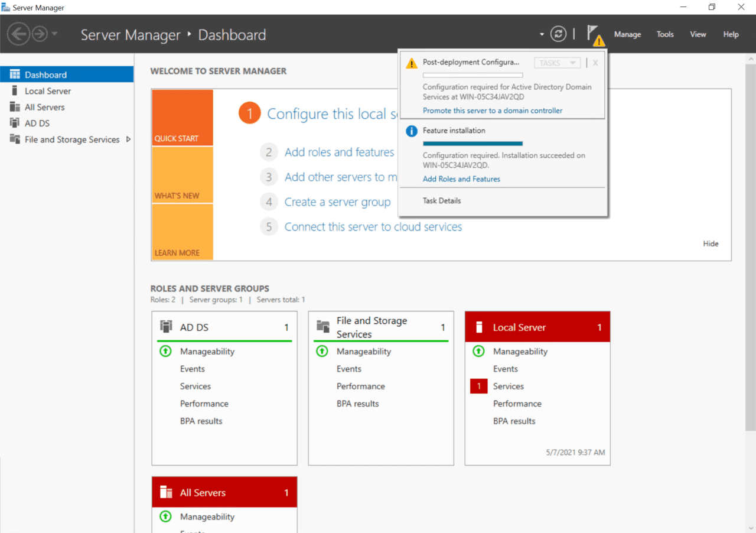Click the yellow warning icon in notification
This screenshot has width=756, height=533.
pyautogui.click(x=412, y=63)
